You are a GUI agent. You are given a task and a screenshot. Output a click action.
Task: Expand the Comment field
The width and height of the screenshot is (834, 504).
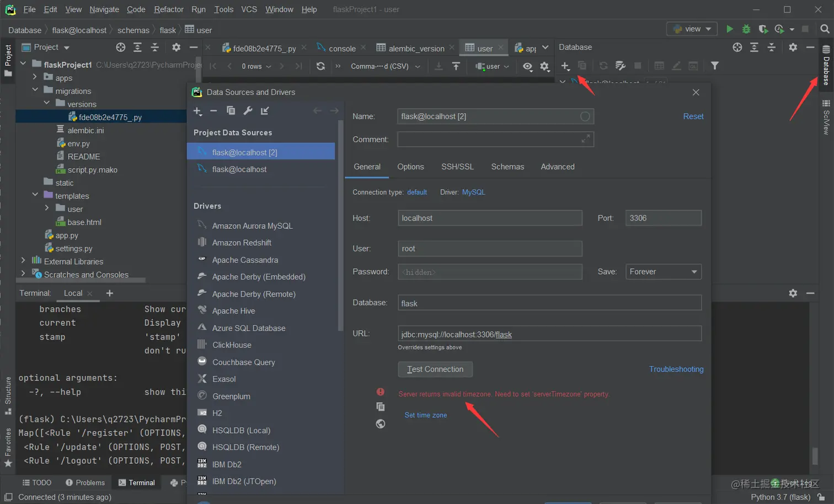(585, 140)
